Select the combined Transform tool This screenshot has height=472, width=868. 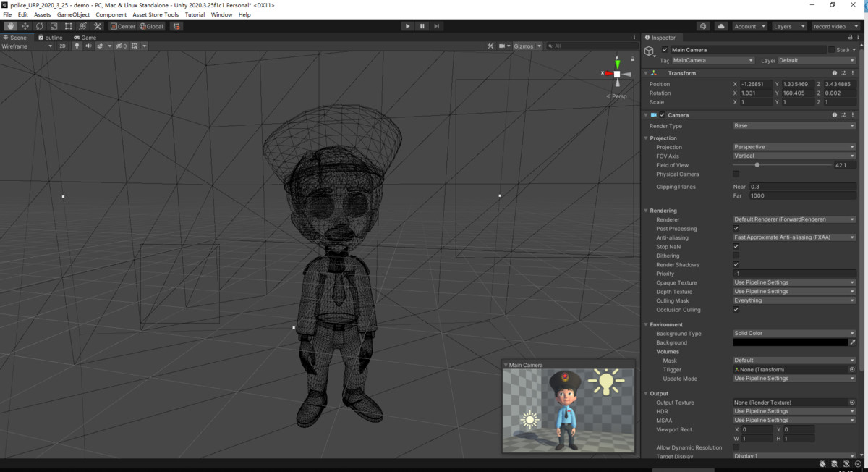tap(82, 26)
